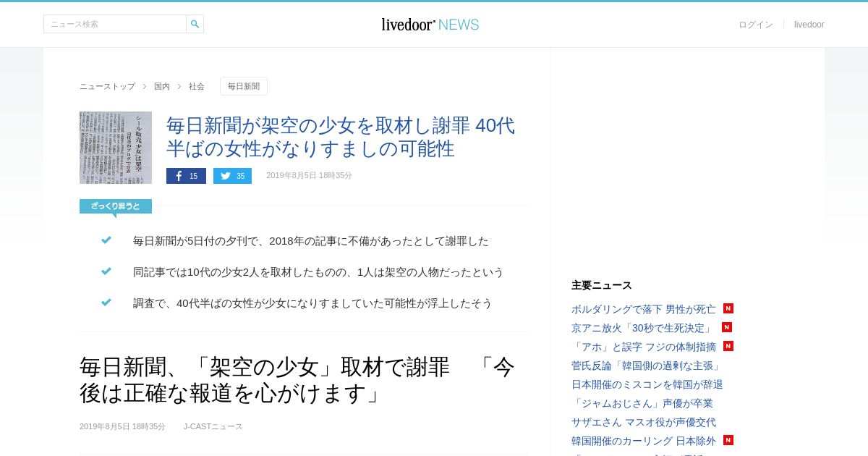Open ボルダリングで落下 男性が死亡

(x=644, y=309)
